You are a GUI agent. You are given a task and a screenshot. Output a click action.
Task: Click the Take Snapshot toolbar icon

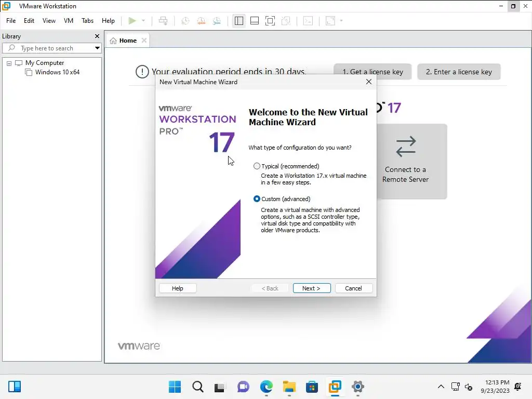[x=185, y=21]
